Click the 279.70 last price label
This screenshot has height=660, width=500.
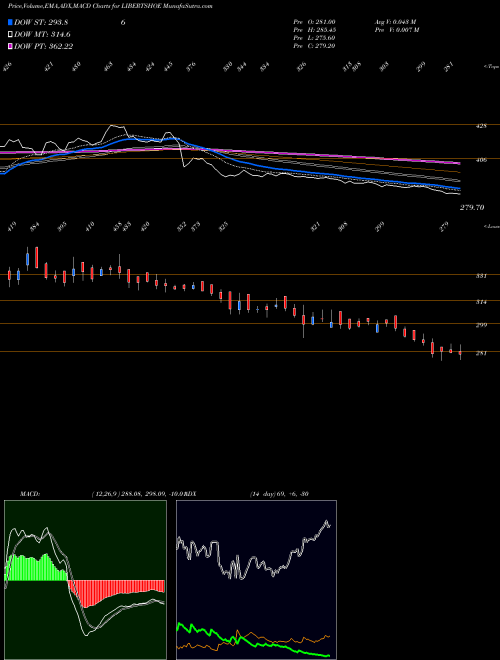point(472,208)
